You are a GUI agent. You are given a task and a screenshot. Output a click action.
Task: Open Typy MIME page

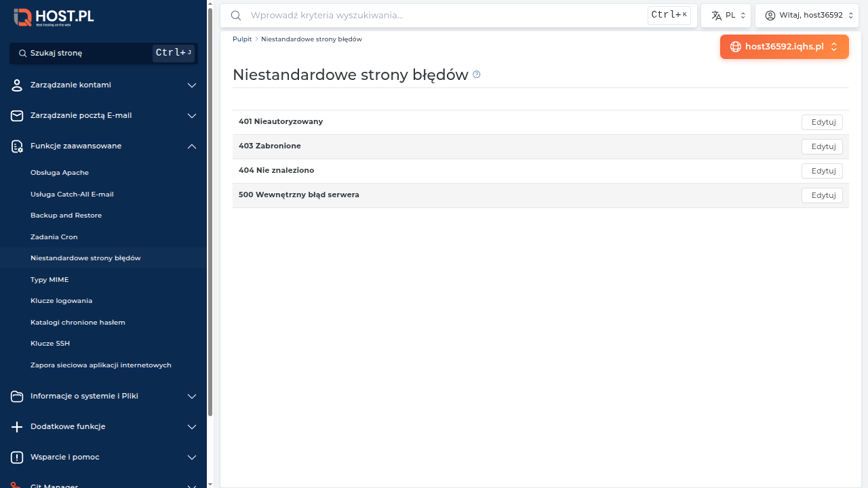(x=50, y=280)
